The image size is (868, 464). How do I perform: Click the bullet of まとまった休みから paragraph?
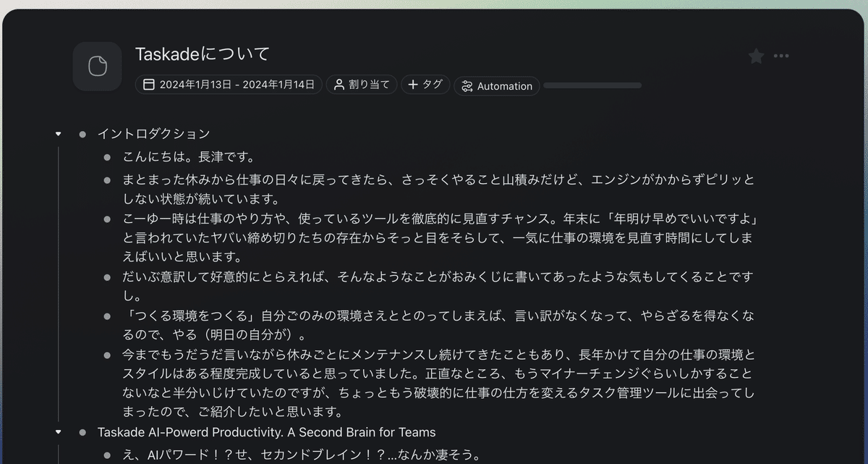coord(107,180)
